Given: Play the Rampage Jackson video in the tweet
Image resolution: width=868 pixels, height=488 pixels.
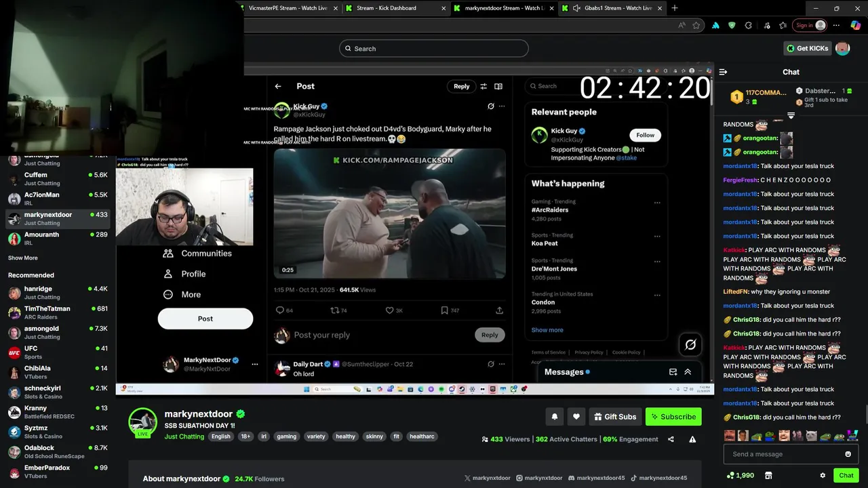Looking at the screenshot, I should tap(389, 213).
